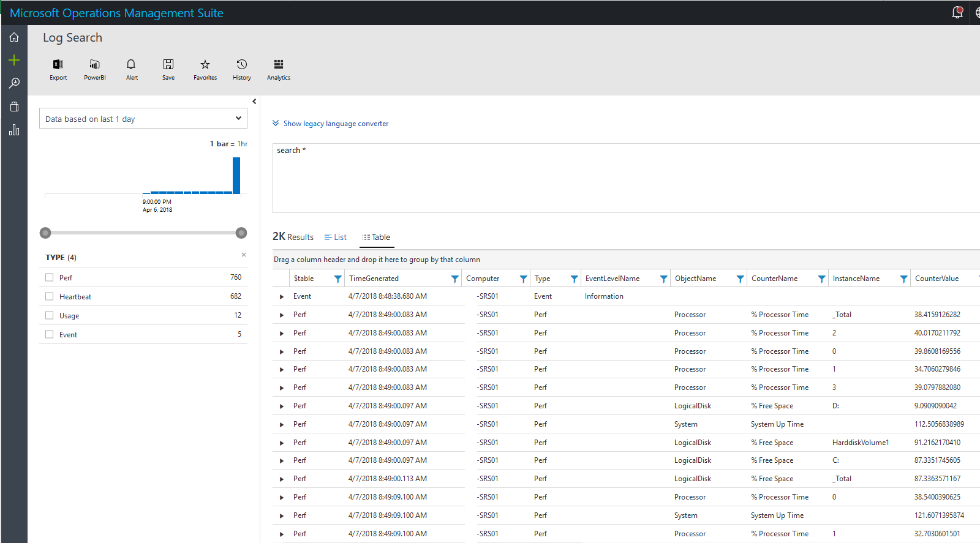Expand the HarddiskVolume1 row
The width and height of the screenshot is (980, 543).
click(282, 443)
